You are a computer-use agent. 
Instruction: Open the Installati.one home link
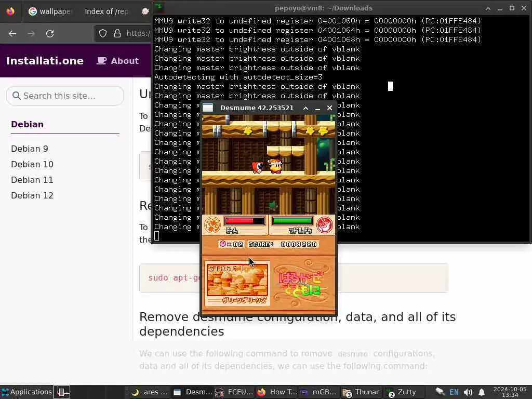click(45, 61)
